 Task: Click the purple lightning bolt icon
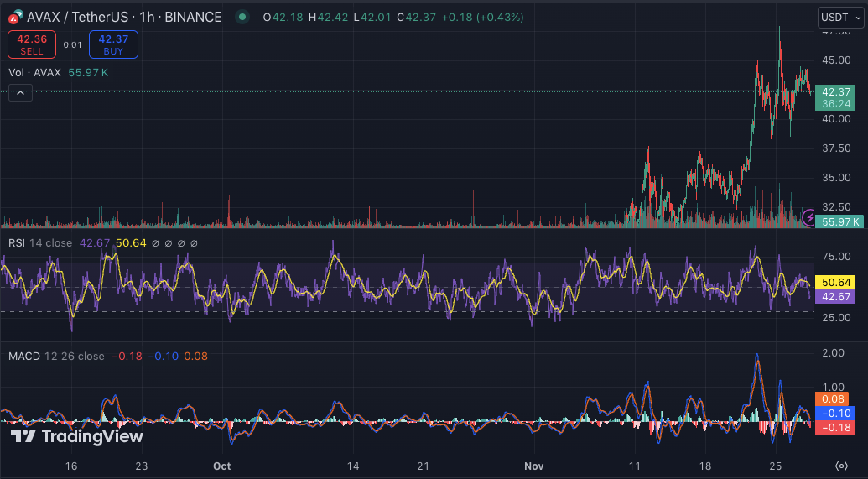[x=808, y=216]
